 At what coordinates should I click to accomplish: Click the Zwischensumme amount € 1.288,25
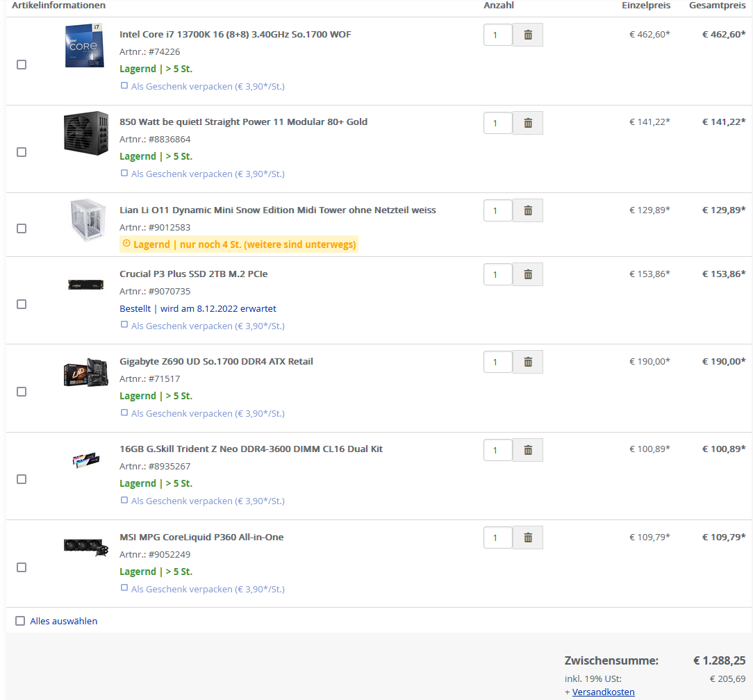point(720,660)
